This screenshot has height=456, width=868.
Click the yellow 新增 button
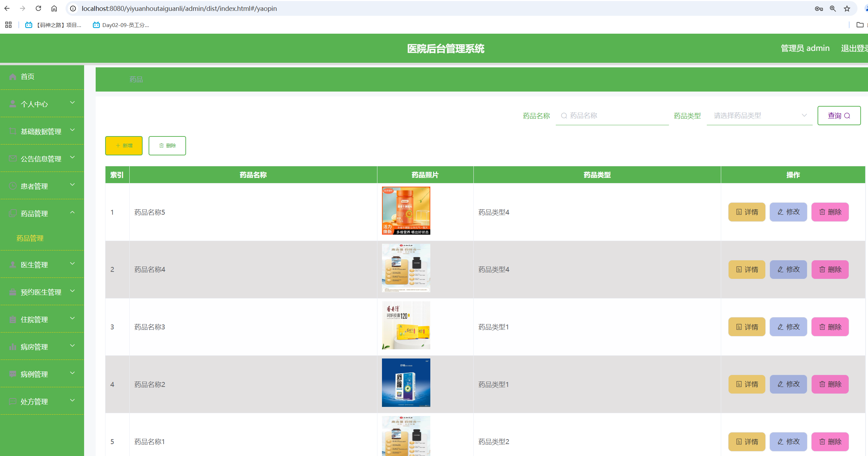point(124,146)
